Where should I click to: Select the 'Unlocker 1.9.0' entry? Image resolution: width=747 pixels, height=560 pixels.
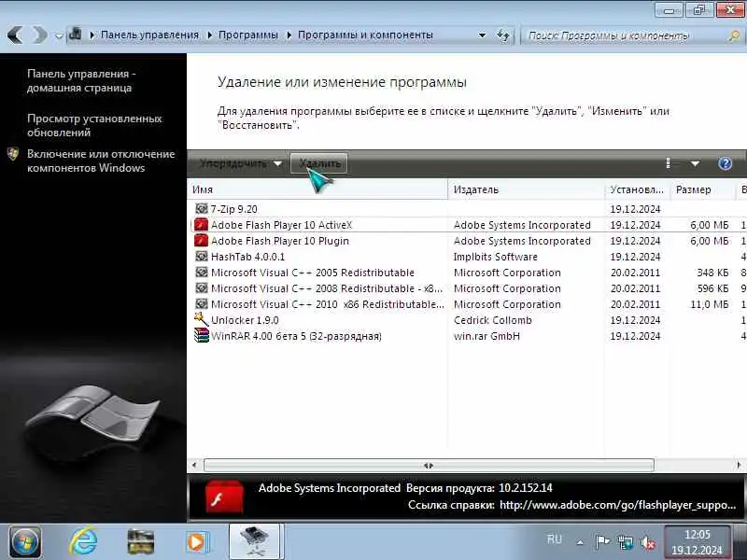click(245, 320)
